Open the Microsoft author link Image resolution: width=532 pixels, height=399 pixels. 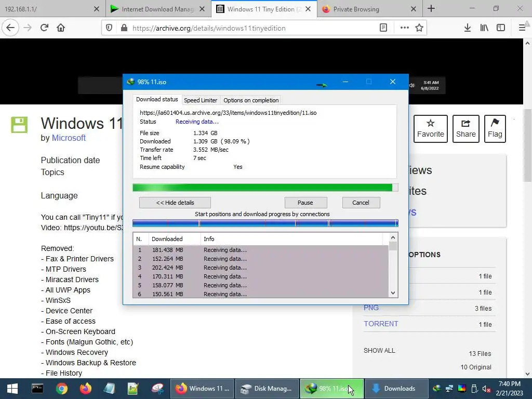(69, 138)
